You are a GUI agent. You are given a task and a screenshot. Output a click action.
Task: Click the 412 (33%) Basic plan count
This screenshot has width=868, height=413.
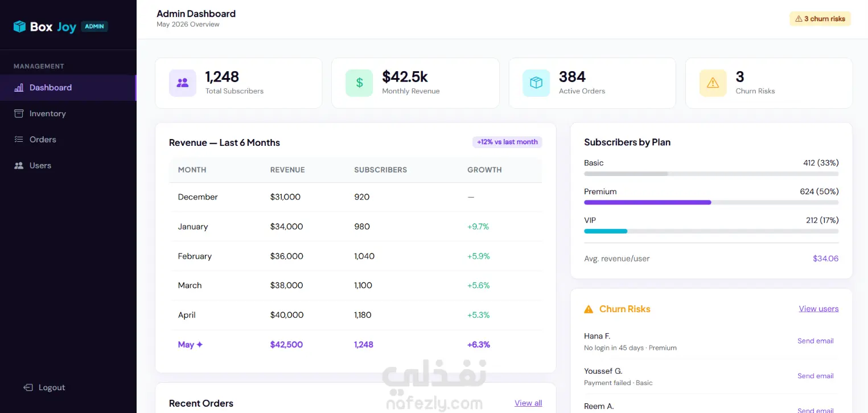pos(821,163)
